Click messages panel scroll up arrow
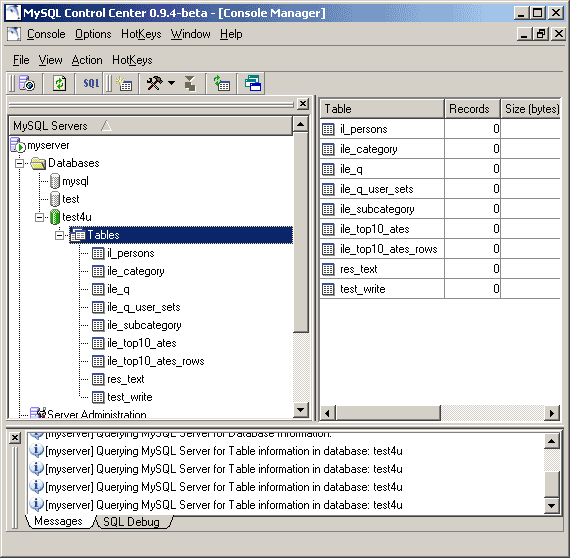The height and width of the screenshot is (558, 570). click(551, 441)
